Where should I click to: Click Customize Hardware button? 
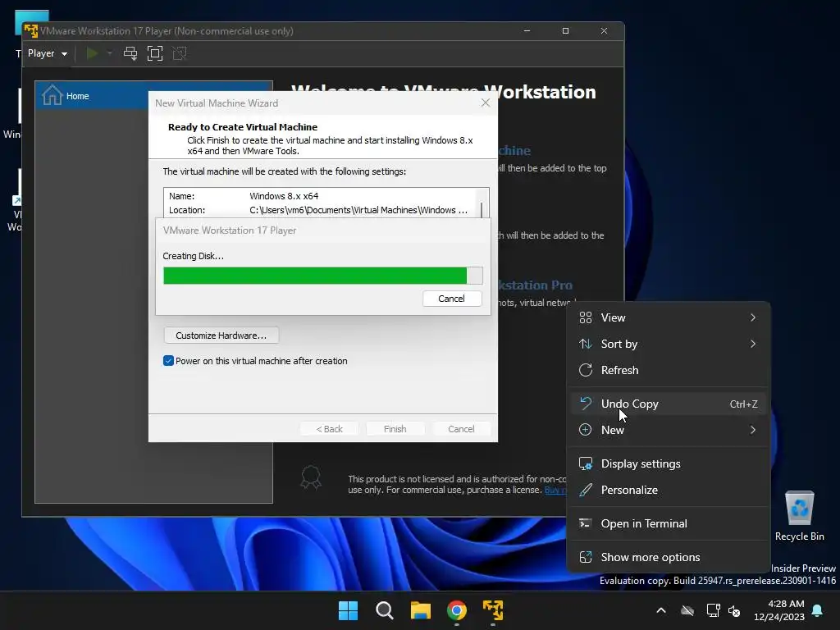pos(221,336)
